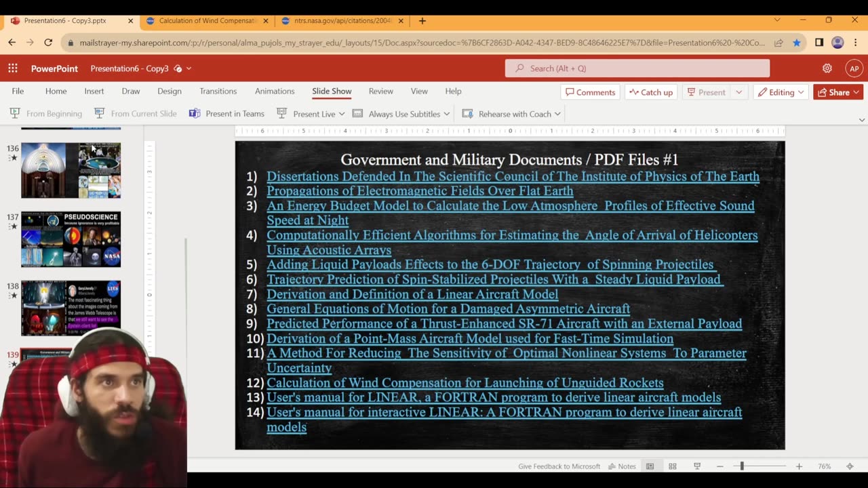
Task: Bookmark this page with the star icon
Action: pyautogui.click(x=796, y=42)
